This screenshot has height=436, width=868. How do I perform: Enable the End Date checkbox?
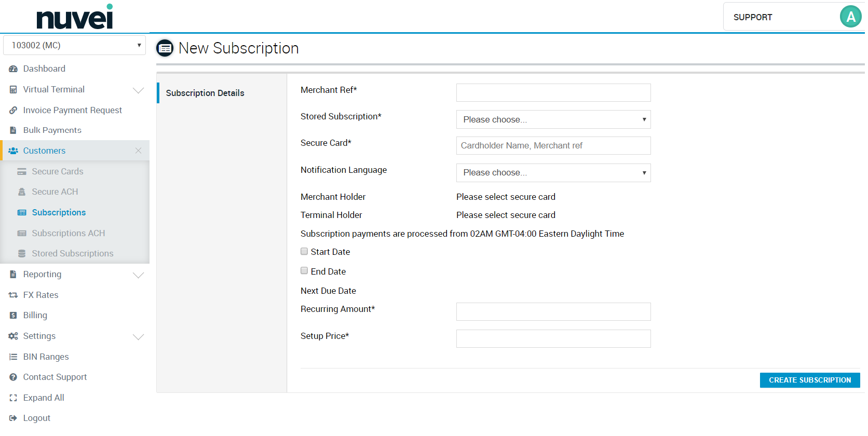(304, 271)
